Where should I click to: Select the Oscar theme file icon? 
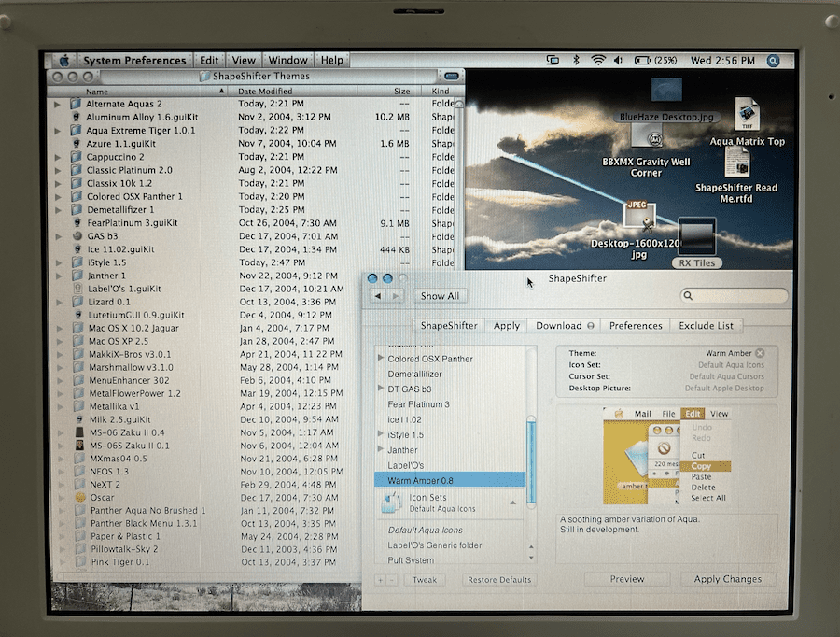click(80, 498)
